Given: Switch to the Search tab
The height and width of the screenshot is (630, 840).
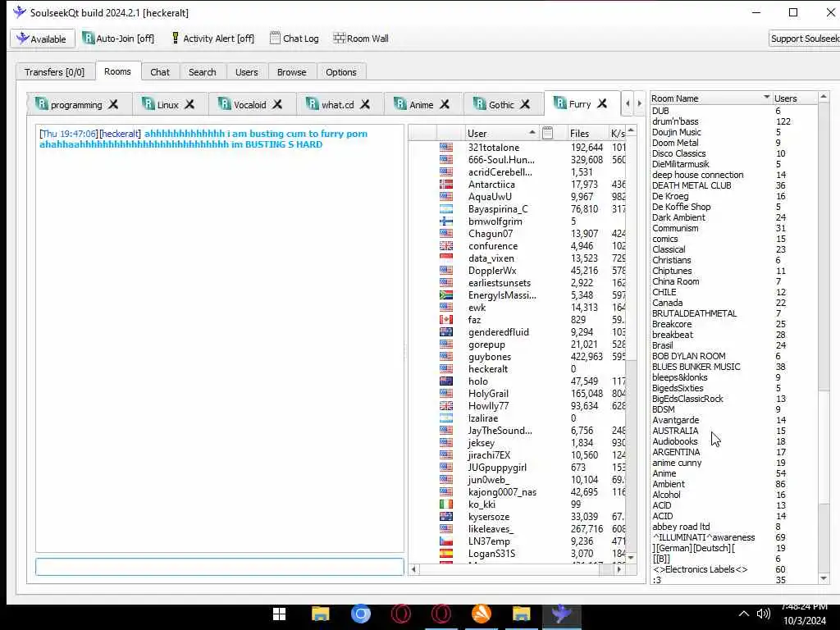Looking at the screenshot, I should pos(202,72).
